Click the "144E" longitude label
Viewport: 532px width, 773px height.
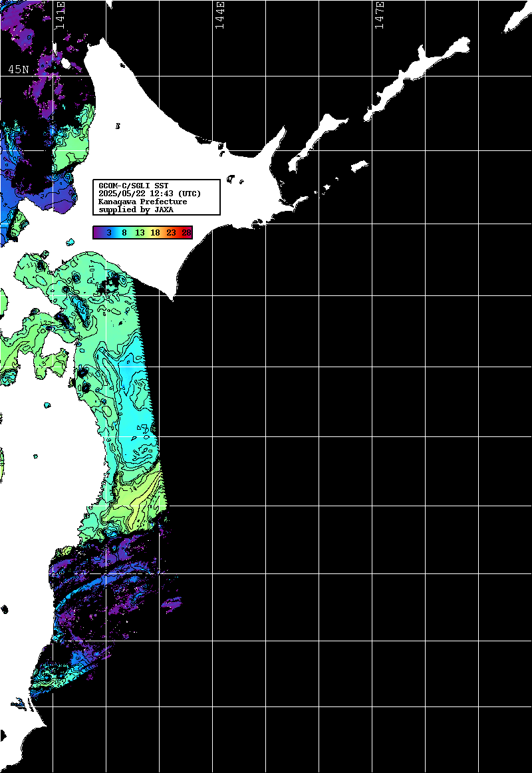[x=219, y=15]
